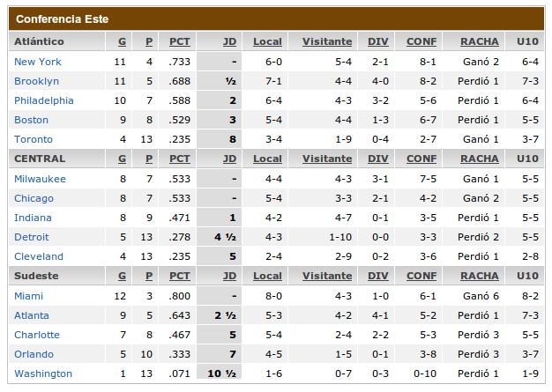The height and width of the screenshot is (392, 552).
Task: Select the Cleveland team name
Action: [39, 256]
